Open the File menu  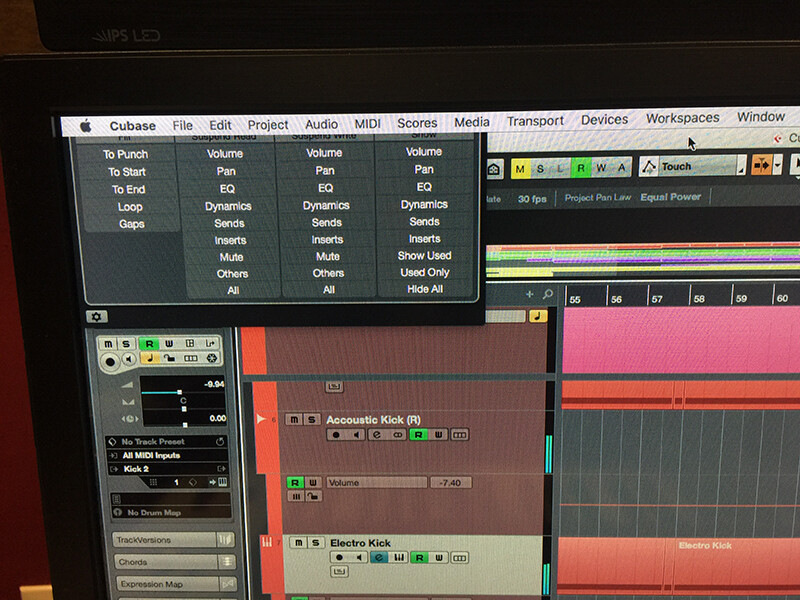pos(183,126)
